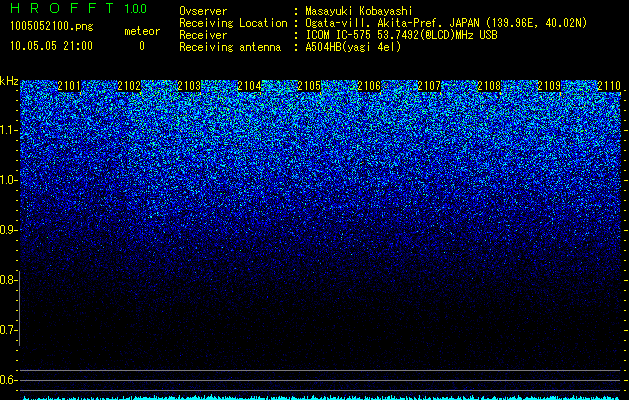The height and width of the screenshot is (400, 629).
Task: Click the gray vertical bar beside 0.7-0.8 kHz
Action: click(20, 308)
